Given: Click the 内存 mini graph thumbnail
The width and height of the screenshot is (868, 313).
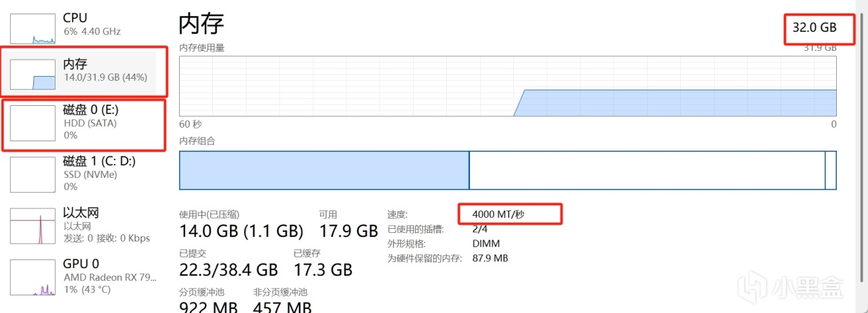Looking at the screenshot, I should [x=33, y=75].
